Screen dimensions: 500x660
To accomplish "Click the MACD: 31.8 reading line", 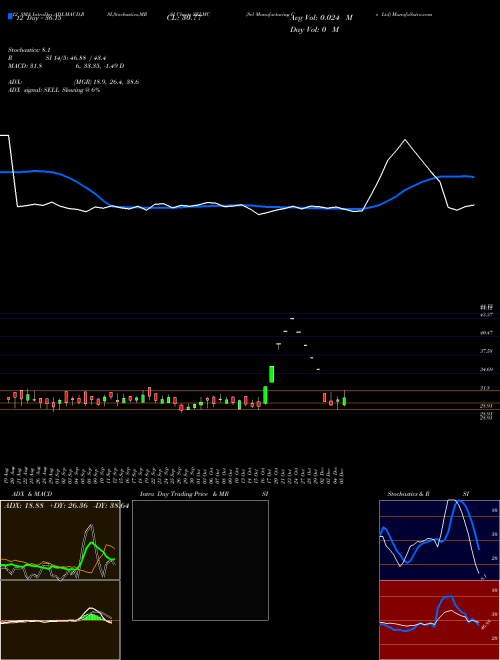I will [66, 66].
